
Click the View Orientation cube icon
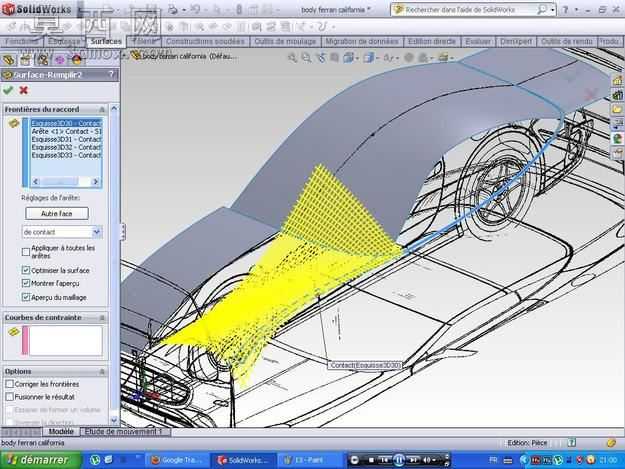pos(348,58)
